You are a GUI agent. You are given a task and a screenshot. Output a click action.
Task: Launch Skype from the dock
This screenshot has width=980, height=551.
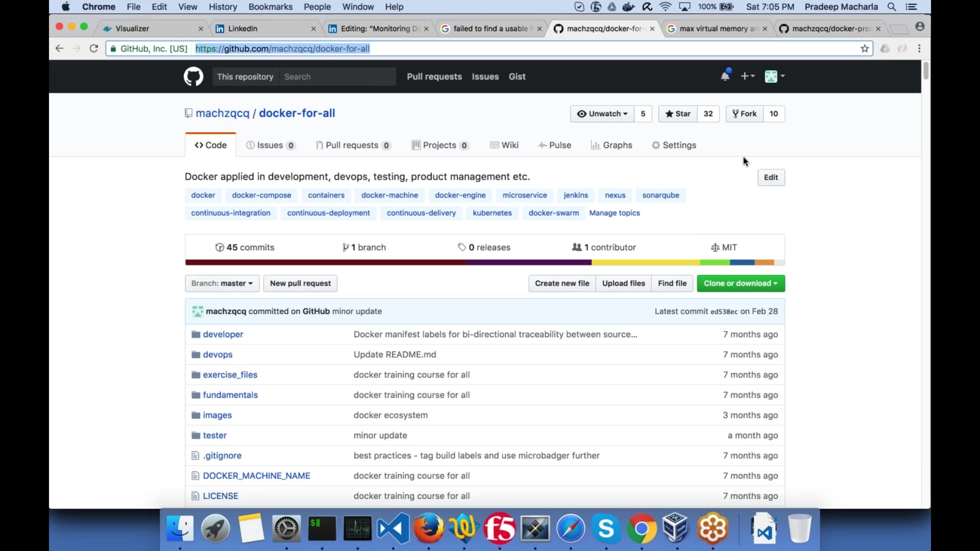click(x=606, y=528)
